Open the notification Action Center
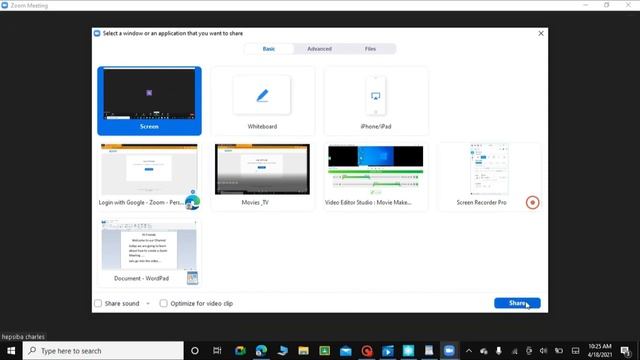The height and width of the screenshot is (360, 640). 625,351
